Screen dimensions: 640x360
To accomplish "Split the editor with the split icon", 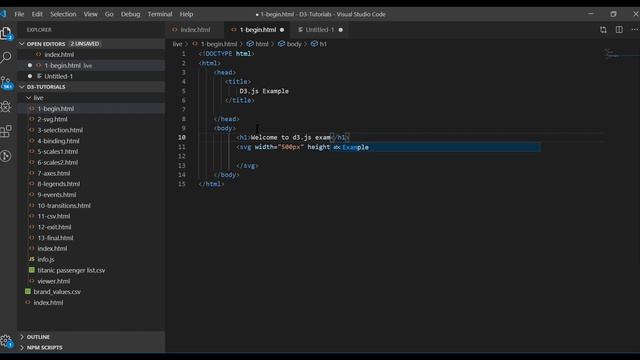I will click(x=619, y=30).
